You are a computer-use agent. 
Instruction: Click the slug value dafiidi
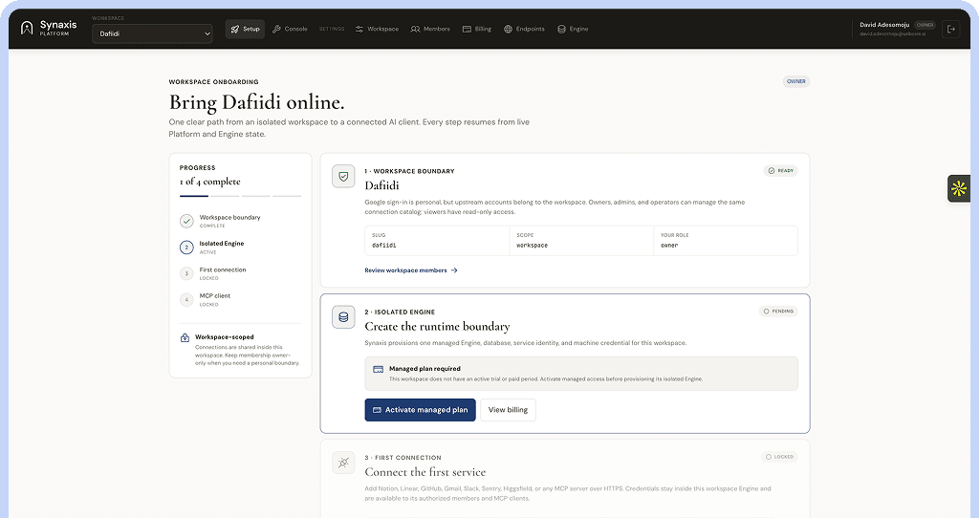[x=383, y=246]
